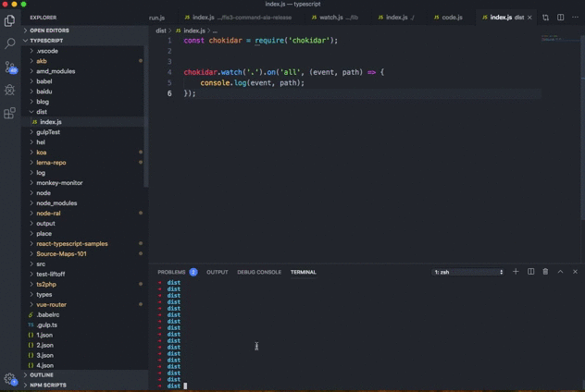Image resolution: width=585 pixels, height=392 pixels.
Task: Open changes compare icon in editor toolbar
Action: [545, 18]
